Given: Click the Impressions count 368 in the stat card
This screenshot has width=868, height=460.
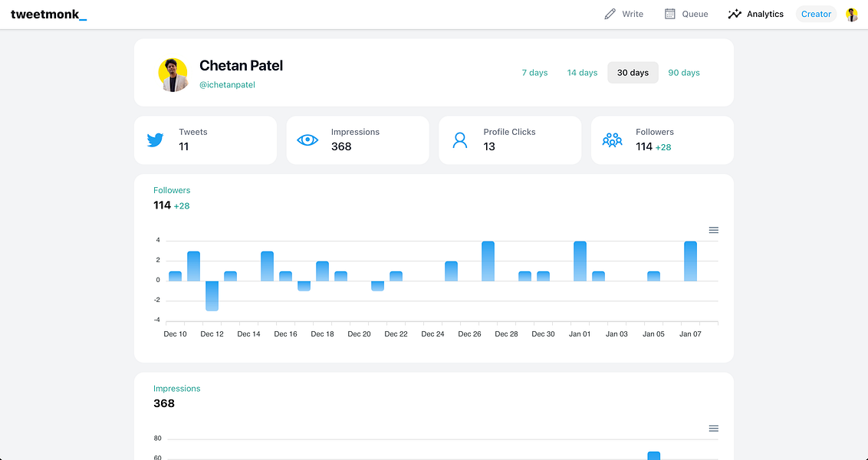Looking at the screenshot, I should click(341, 146).
